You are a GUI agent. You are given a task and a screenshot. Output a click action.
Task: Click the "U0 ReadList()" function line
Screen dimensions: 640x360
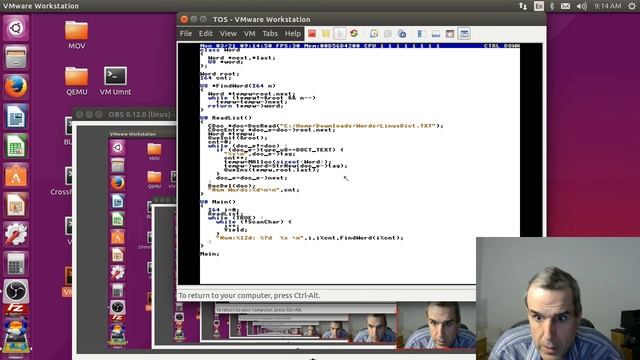[x=226, y=118]
